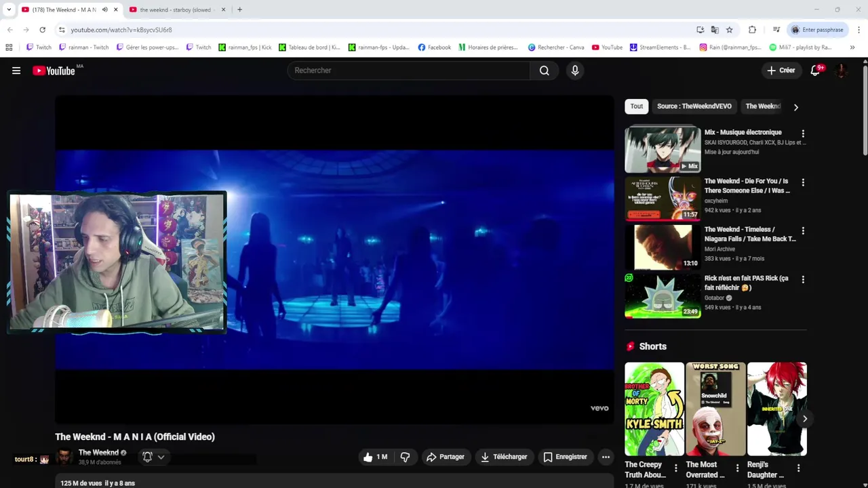Open options for The Creepy Truth short

[675, 468]
